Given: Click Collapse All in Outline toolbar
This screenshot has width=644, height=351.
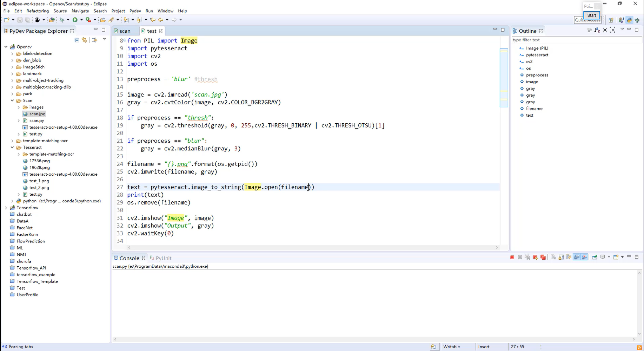Looking at the screenshot, I should [x=605, y=30].
